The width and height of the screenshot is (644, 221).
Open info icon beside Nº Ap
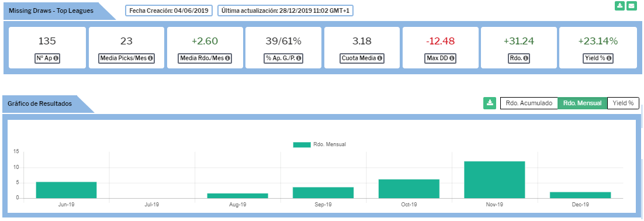56,58
